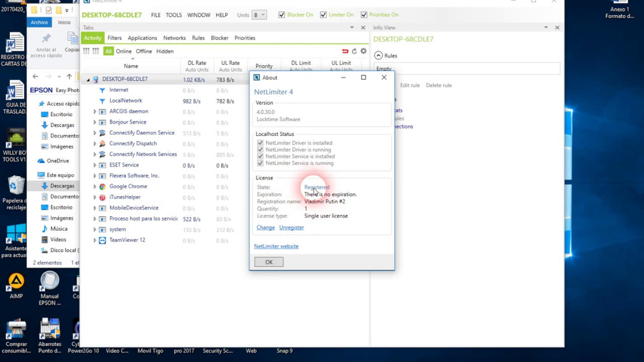644x362 pixels.
Task: Switch to the Blocker tab
Action: point(219,38)
